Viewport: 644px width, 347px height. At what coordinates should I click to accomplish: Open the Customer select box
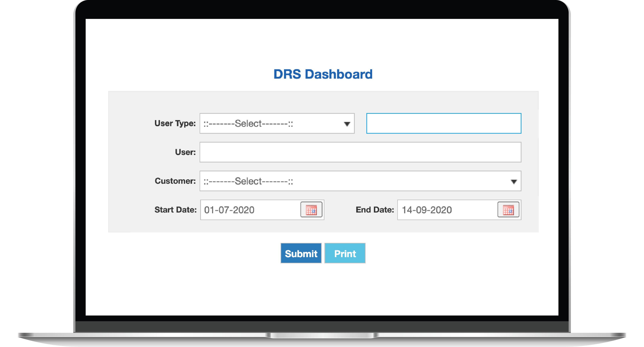(x=360, y=181)
